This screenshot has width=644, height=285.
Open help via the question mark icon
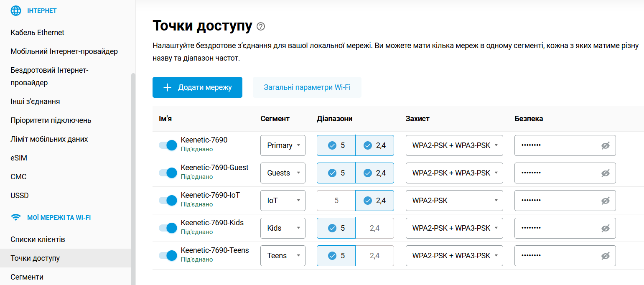point(261,26)
